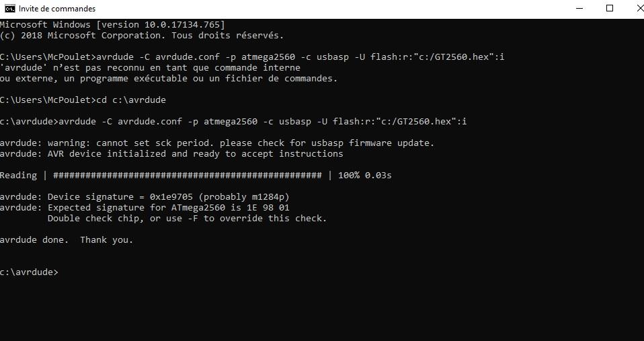Click the "n'est pas reconnu" error line
The height and width of the screenshot is (341, 644).
point(150,68)
